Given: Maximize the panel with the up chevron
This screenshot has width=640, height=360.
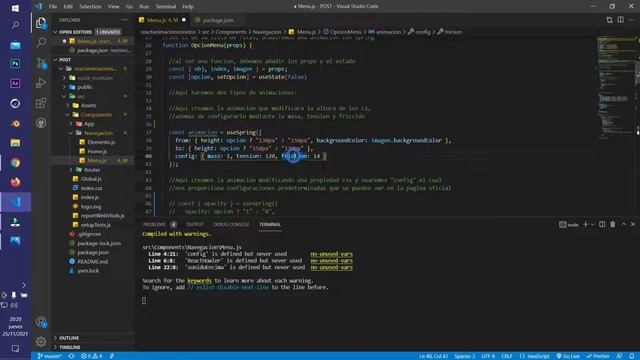Looking at the screenshot, I should (x=623, y=224).
